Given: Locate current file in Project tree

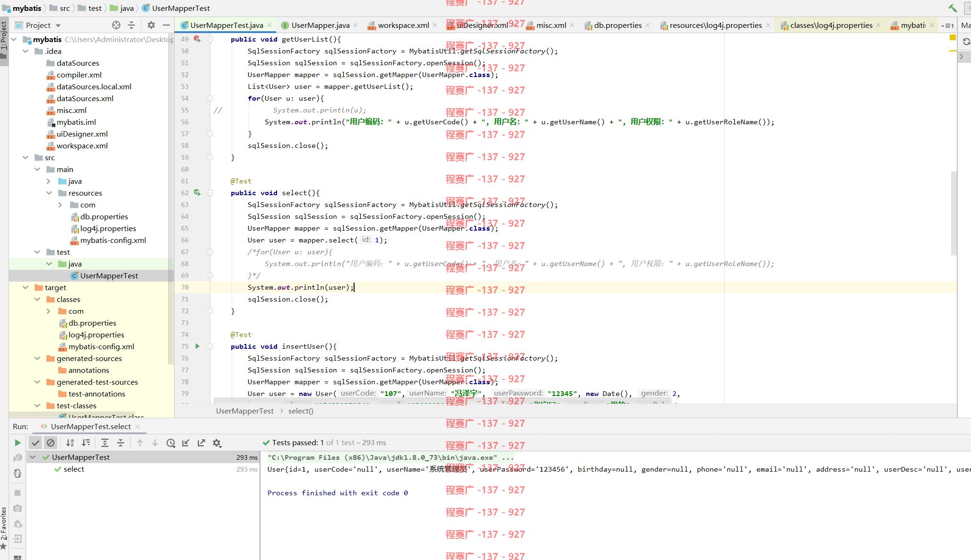Looking at the screenshot, I should tap(116, 25).
